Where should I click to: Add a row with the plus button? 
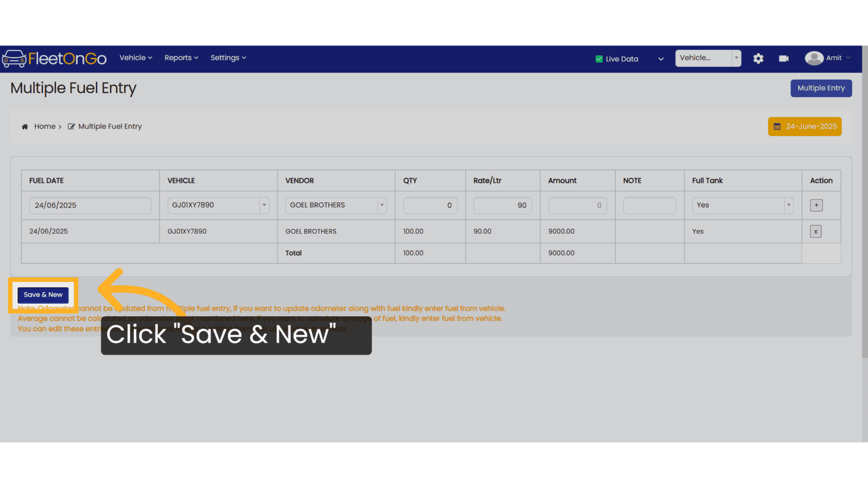[816, 205]
